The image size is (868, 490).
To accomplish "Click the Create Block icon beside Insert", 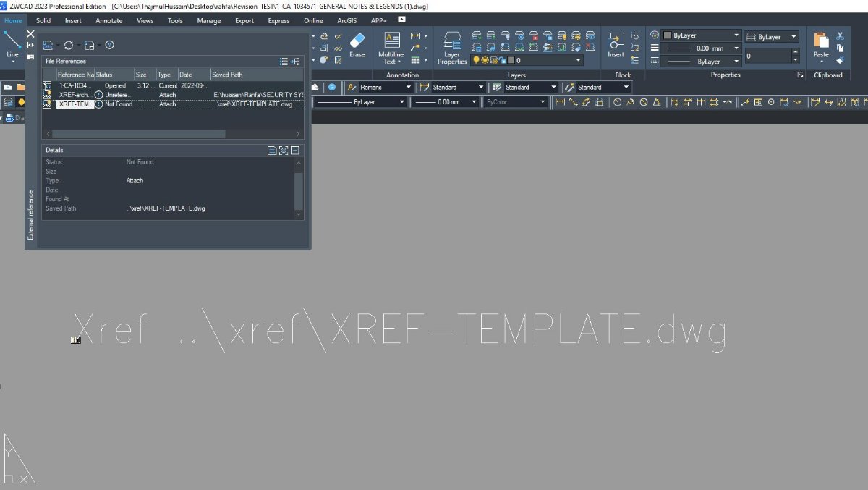I will click(634, 35).
